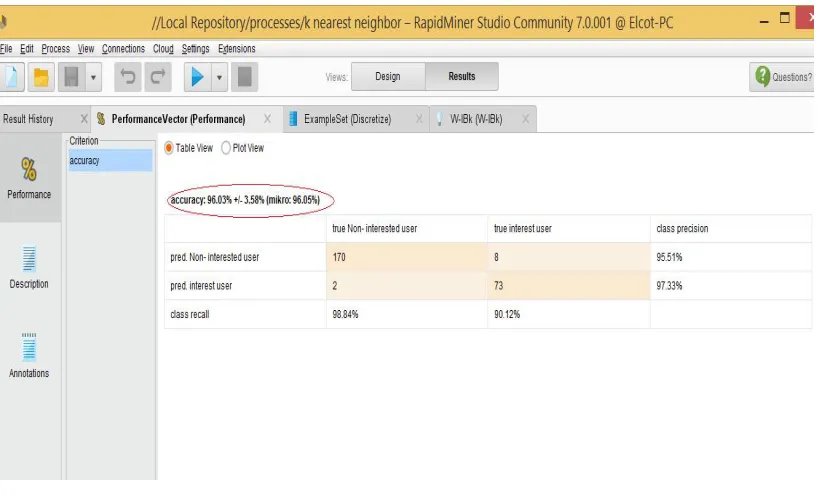Select the Performance percent icon
Viewport: 820px width, 498px height.
29,169
